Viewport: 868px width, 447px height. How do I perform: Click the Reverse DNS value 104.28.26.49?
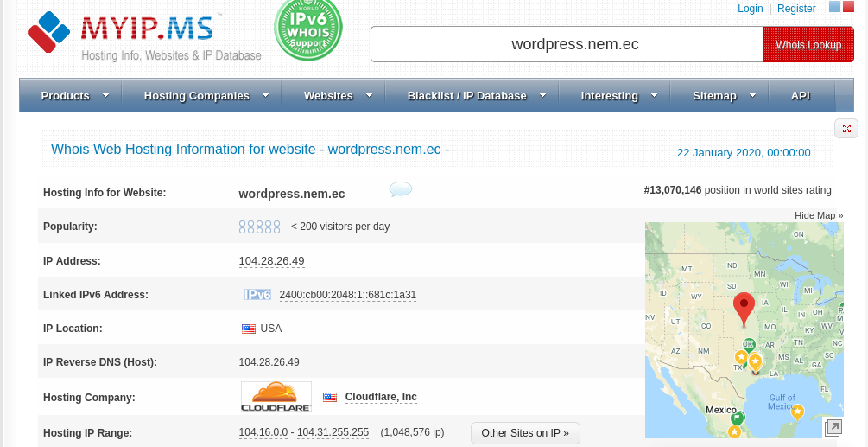[x=269, y=362]
